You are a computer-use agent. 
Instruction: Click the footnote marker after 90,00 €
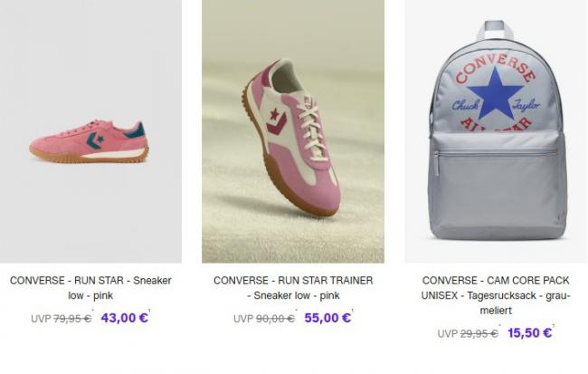point(296,311)
